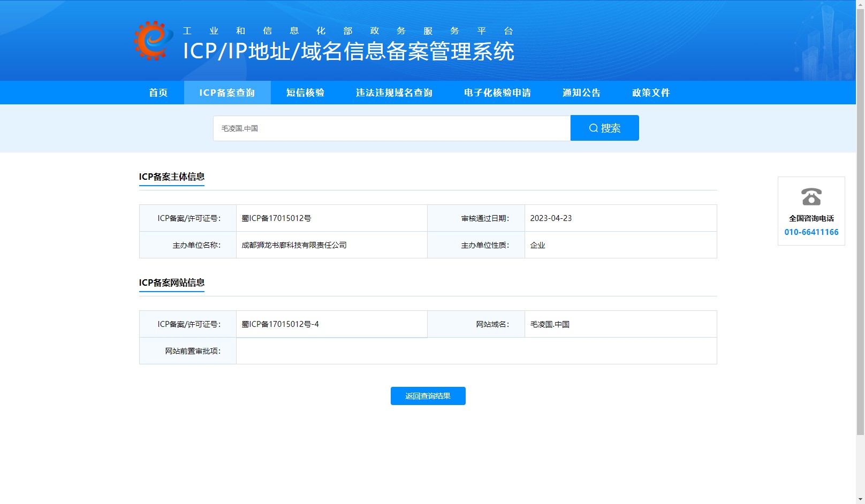Image resolution: width=865 pixels, height=504 pixels.
Task: Click the 蜀ICP备17015012号-4 website record cell
Action: coord(332,324)
